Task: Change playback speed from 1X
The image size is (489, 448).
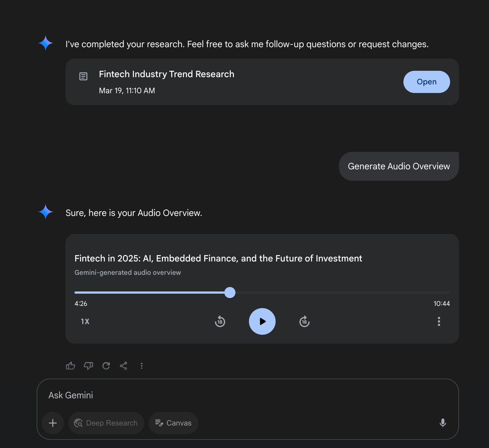Action: click(x=85, y=321)
